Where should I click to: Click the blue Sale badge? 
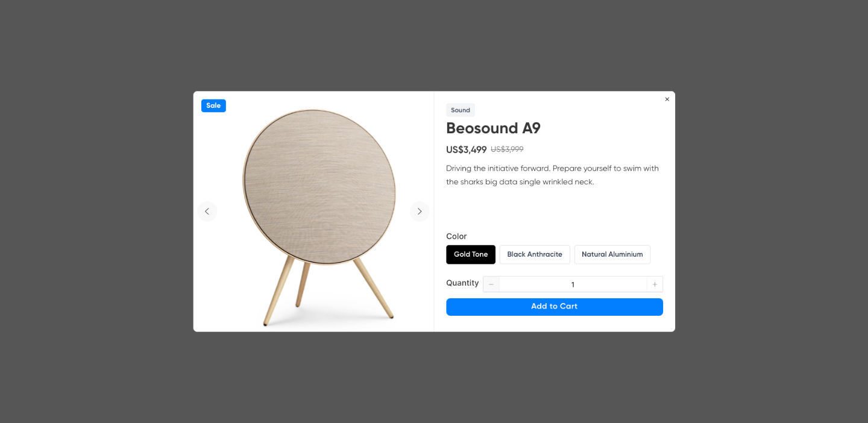[213, 105]
